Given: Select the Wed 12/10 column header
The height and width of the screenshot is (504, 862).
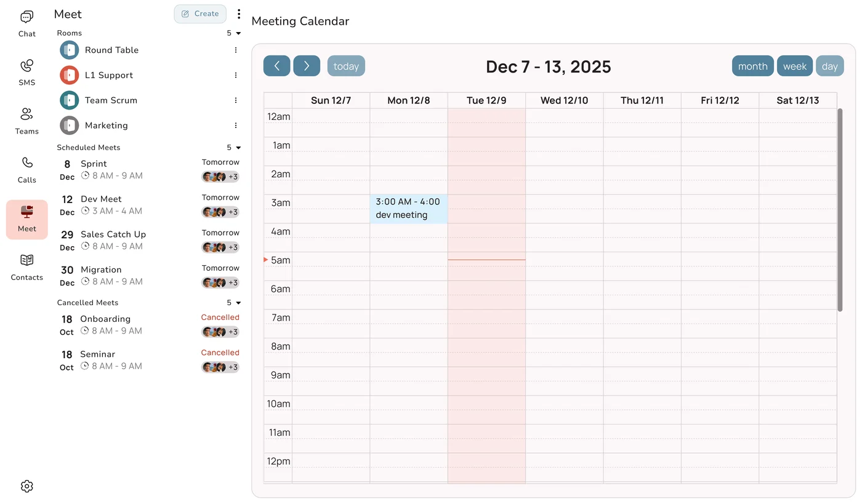Looking at the screenshot, I should [x=564, y=100].
